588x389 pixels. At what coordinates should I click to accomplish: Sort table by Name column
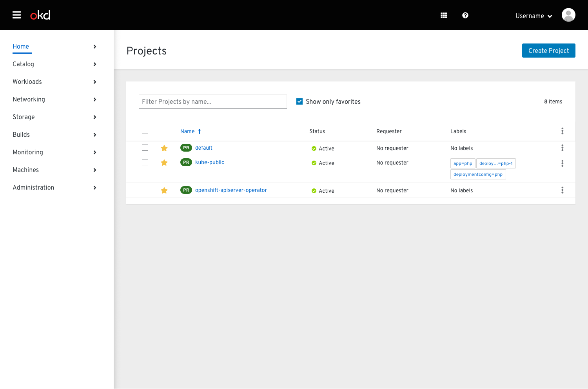tap(187, 131)
